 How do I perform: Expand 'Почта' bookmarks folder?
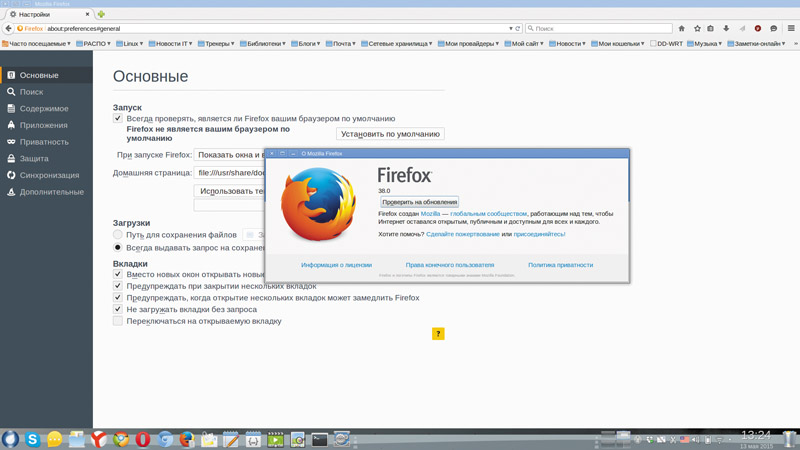tap(341, 44)
